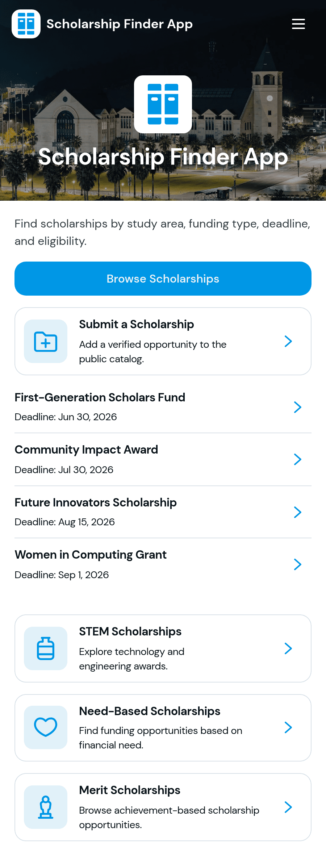Select Merit Scholarships card title
The image size is (326, 868).
click(x=130, y=790)
